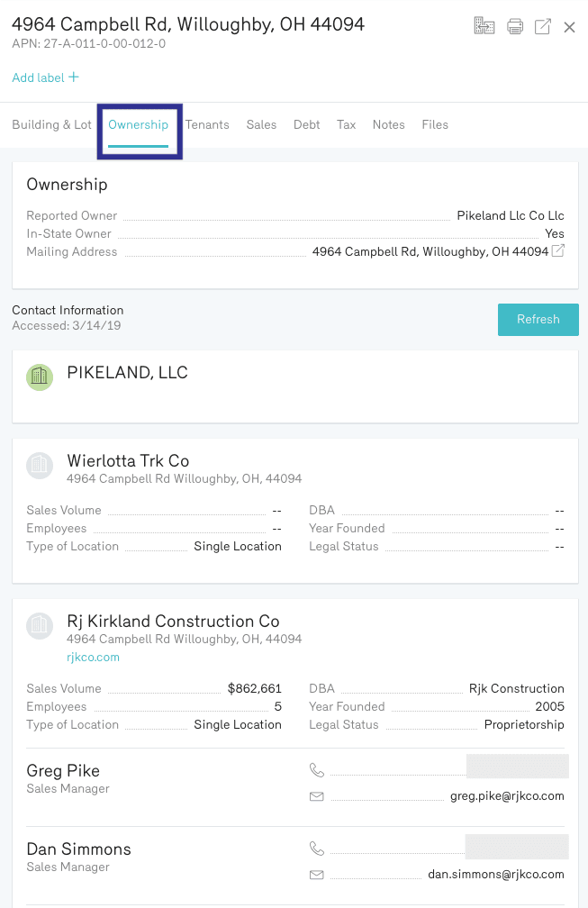Viewport: 588px width, 908px height.
Task: Click the greg.pike@rjkco.com email address
Action: [507, 796]
